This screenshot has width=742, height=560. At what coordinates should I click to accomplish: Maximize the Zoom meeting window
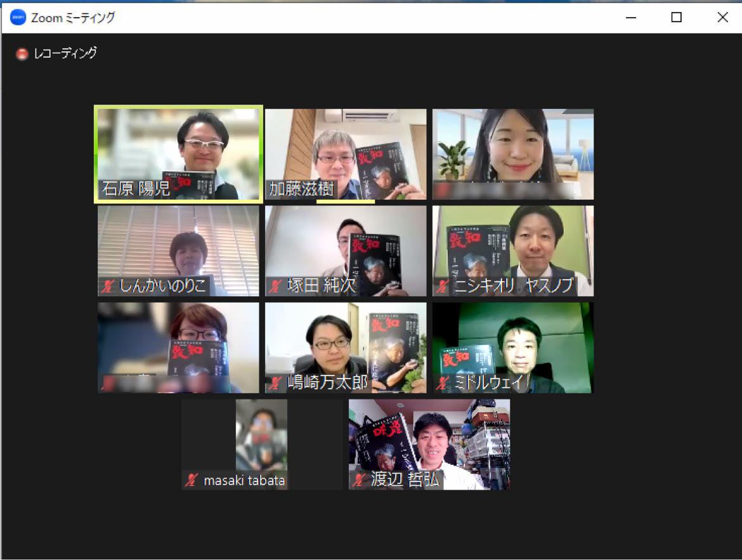coord(676,18)
